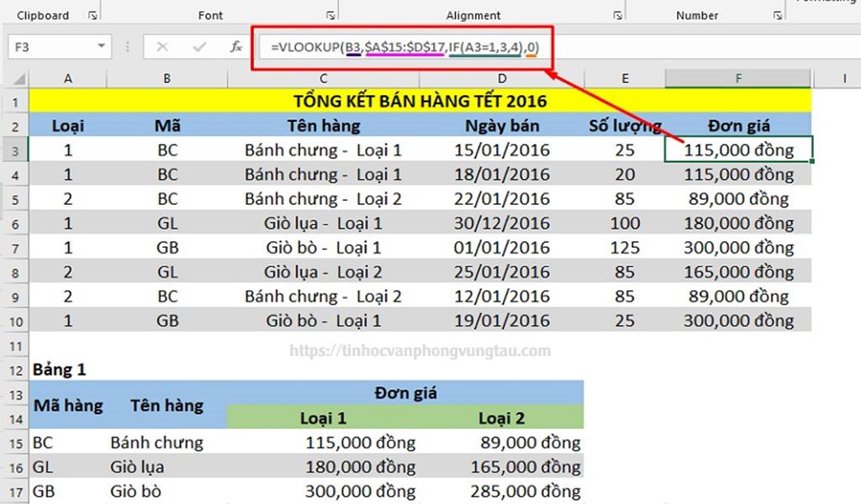This screenshot has width=861, height=504.
Task: Click the Mã header cell
Action: (167, 126)
